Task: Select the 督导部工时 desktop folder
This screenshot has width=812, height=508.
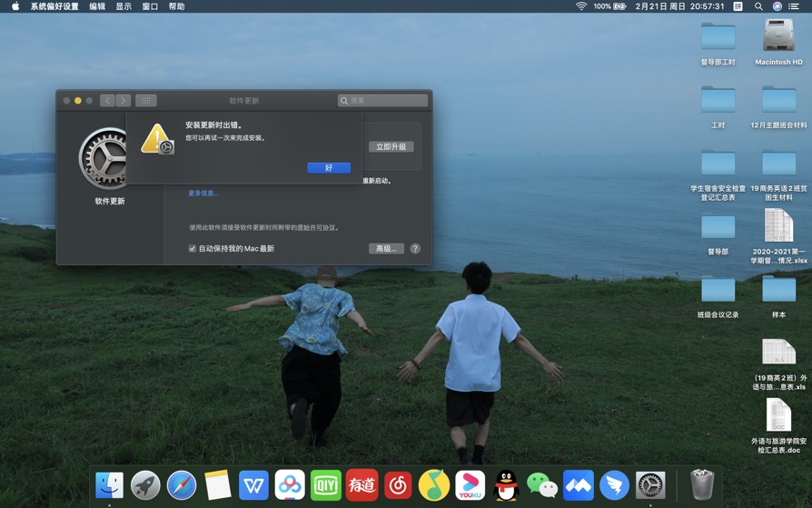Action: click(x=718, y=38)
